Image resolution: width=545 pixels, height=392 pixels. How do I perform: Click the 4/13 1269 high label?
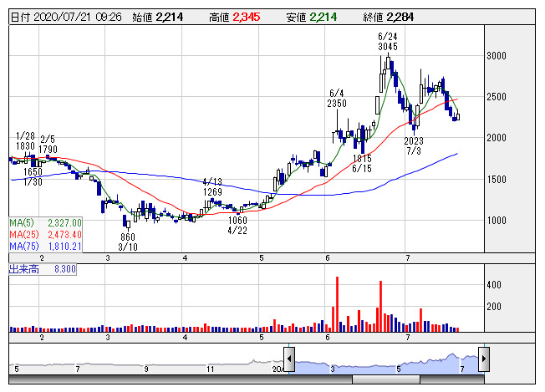[212, 186]
